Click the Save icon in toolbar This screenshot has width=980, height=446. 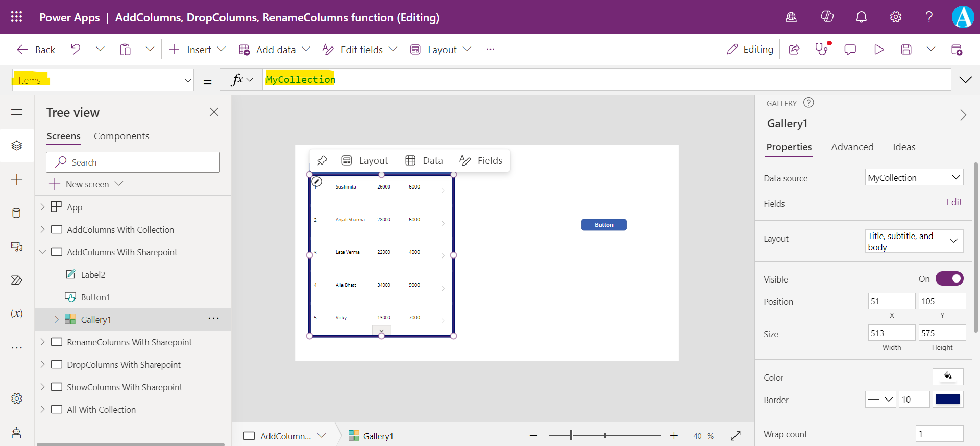coord(906,50)
